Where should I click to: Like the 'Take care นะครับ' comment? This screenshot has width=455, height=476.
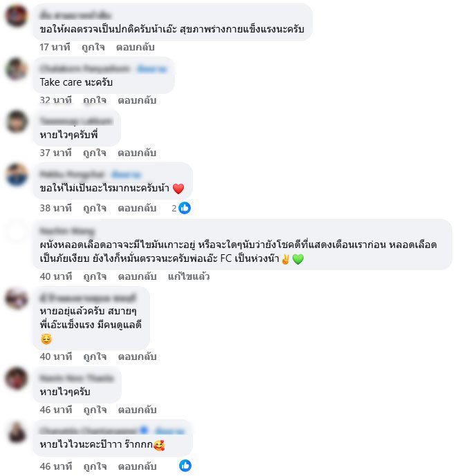(x=95, y=100)
